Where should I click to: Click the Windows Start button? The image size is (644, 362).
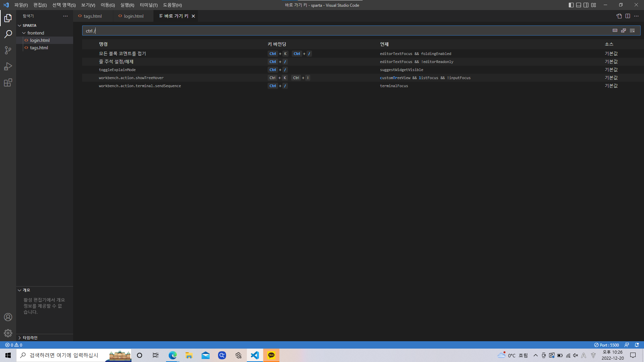[8, 355]
